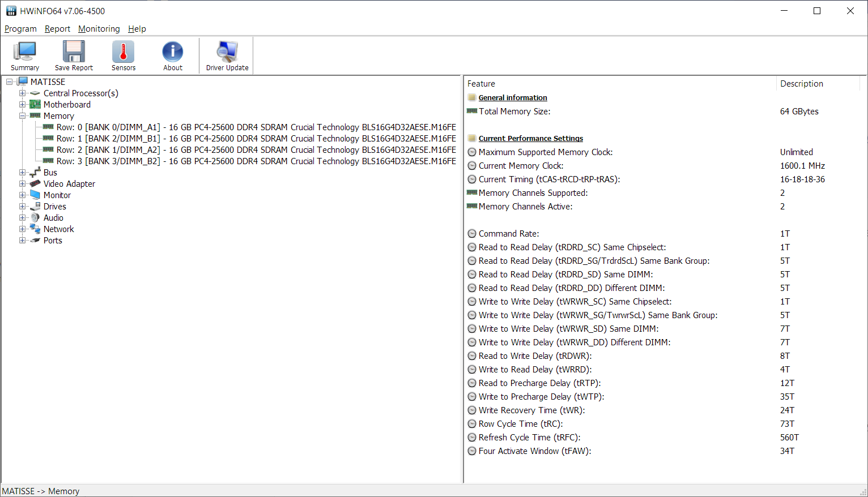This screenshot has width=868, height=497.
Task: Expand the Central Processor(s) node
Action: tap(22, 93)
